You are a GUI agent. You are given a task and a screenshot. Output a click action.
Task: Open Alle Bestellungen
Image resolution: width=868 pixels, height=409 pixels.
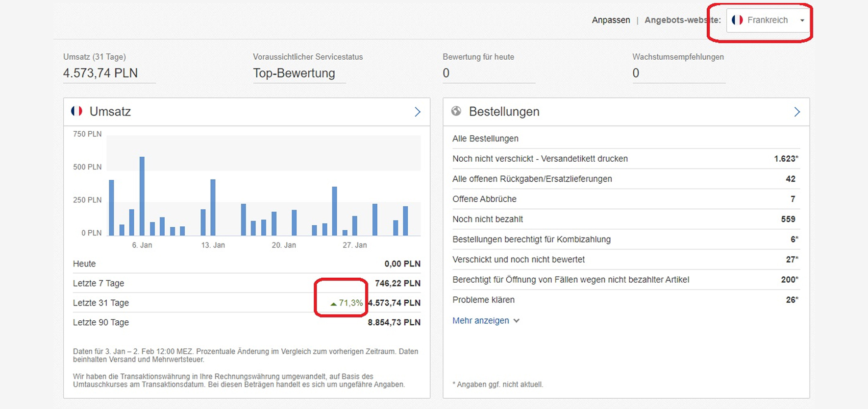tap(485, 139)
